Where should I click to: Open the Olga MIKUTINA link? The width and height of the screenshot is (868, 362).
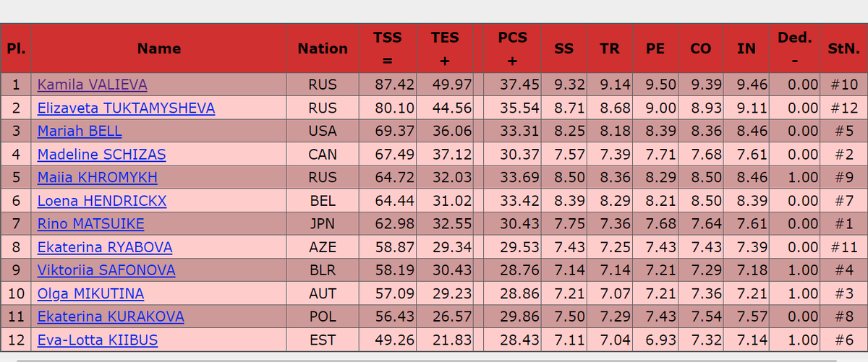pos(90,293)
